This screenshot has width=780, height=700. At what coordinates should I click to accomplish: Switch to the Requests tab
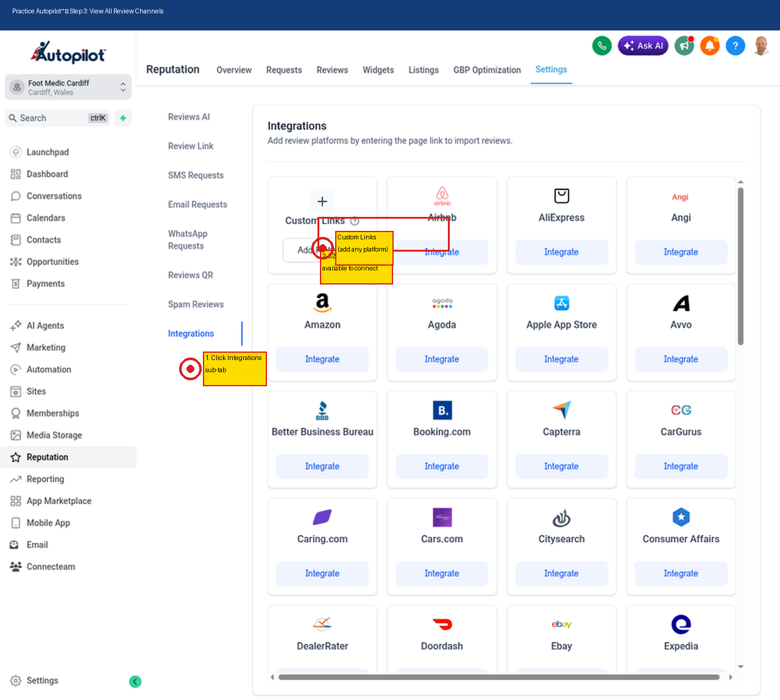(x=284, y=70)
